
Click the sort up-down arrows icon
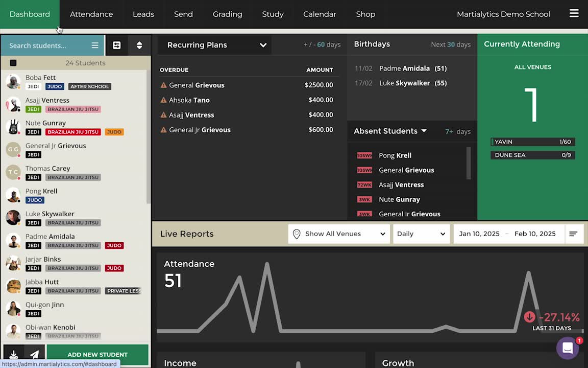coord(139,45)
